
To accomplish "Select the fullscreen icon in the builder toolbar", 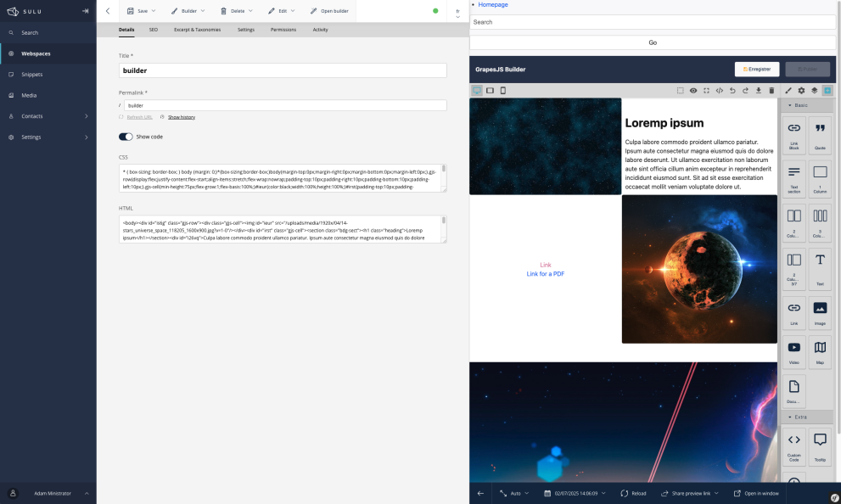I will [x=705, y=90].
